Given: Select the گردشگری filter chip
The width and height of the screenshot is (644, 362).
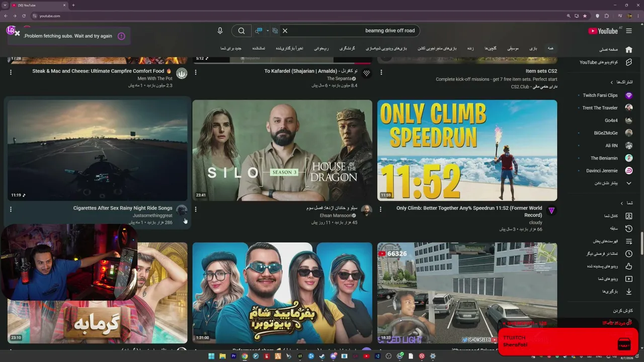Looking at the screenshot, I should 347,48.
